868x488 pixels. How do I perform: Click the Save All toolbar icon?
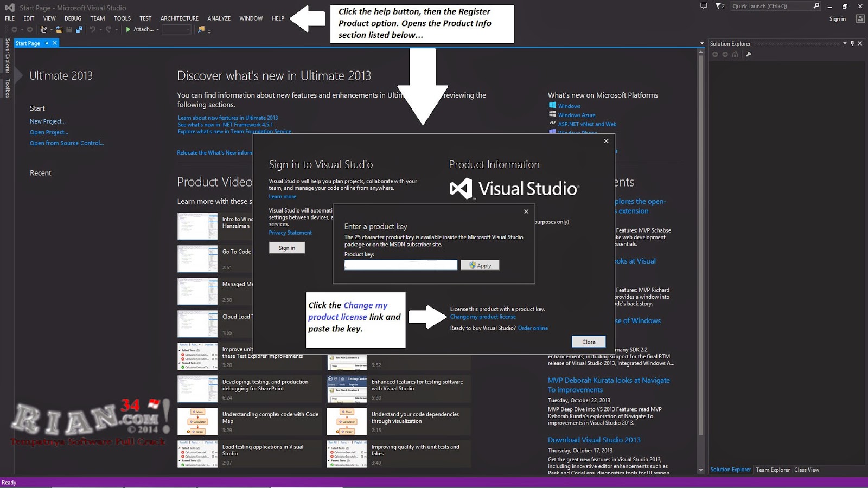(x=79, y=29)
